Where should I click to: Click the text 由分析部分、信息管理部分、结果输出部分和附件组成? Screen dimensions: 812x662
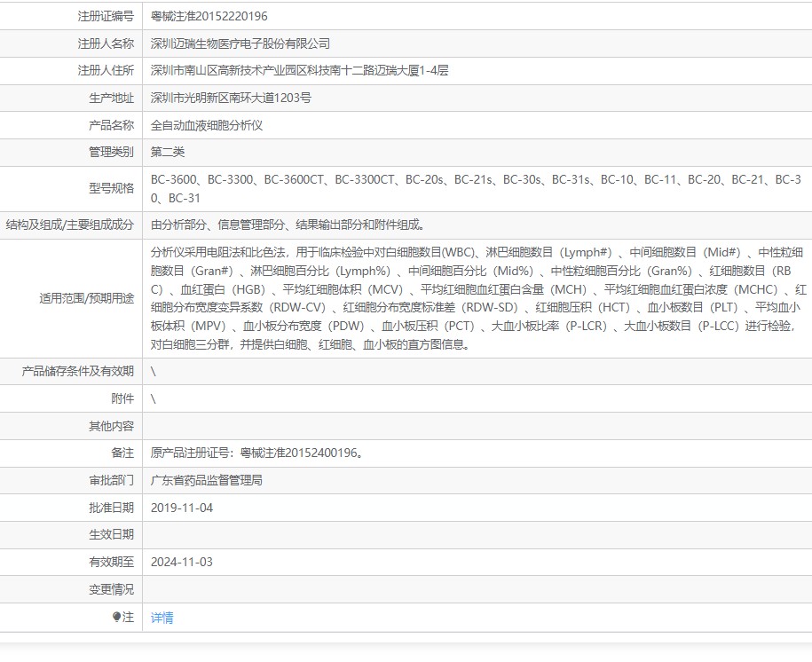[x=288, y=225]
